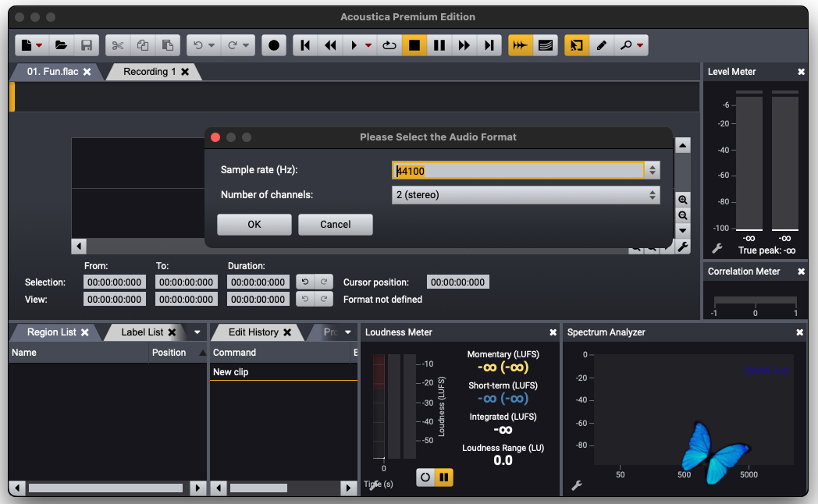This screenshot has height=504, width=818.
Task: Open the Play options red dropdown arrow
Action: click(x=368, y=45)
